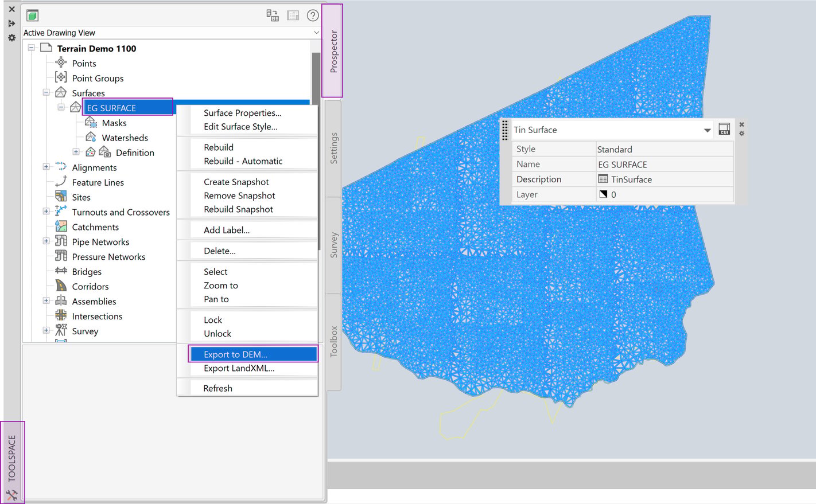Click the green drawing icon at top of Toolspace
816x504 pixels.
(33, 15)
